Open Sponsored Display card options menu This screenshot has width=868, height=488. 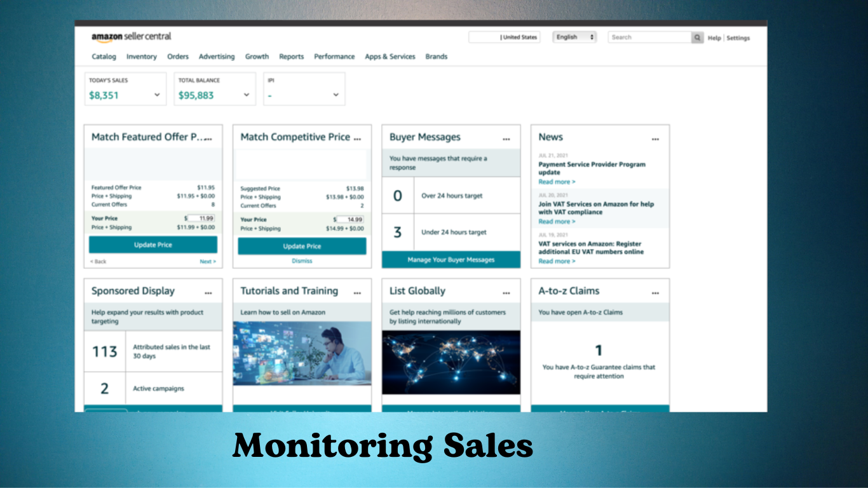pos(208,293)
